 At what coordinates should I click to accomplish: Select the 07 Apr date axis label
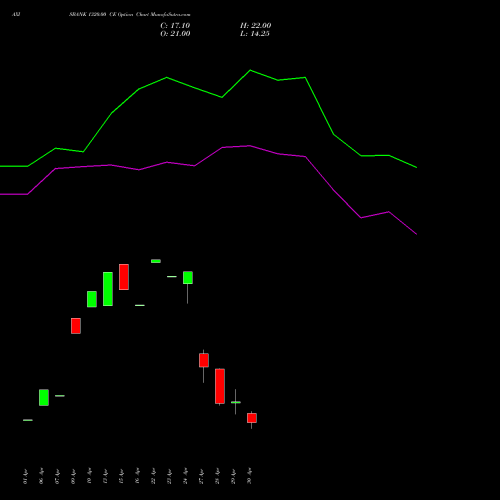click(x=57, y=477)
